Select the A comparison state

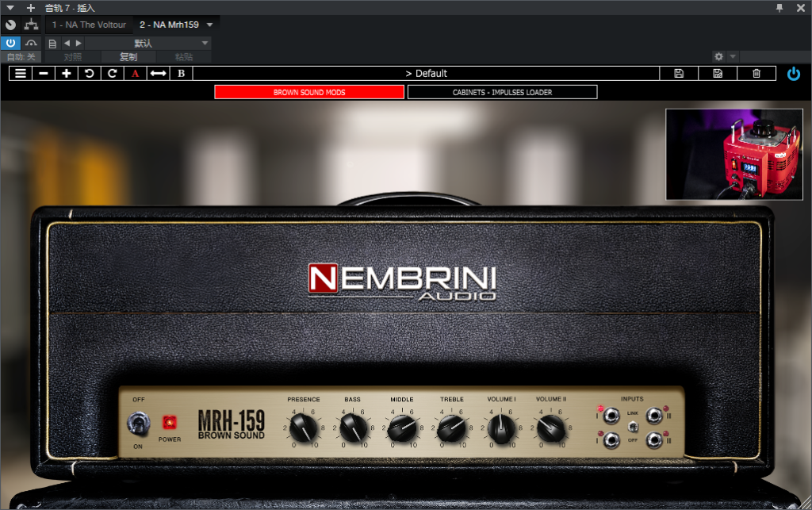point(135,74)
